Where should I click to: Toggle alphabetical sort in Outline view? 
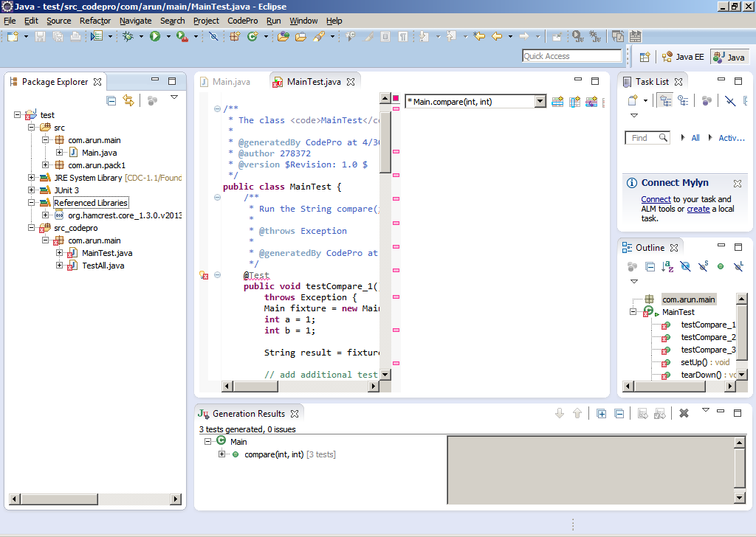[x=667, y=266]
